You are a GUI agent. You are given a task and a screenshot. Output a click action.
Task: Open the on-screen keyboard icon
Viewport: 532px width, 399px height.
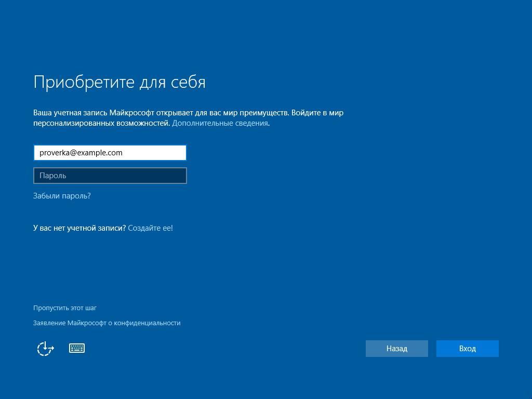[77, 348]
